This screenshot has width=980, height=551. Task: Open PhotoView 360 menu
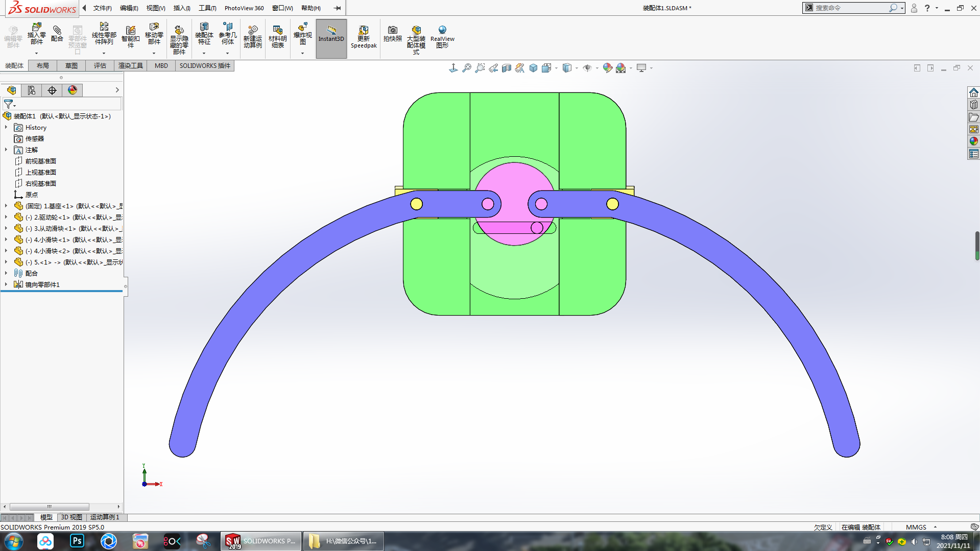pos(244,8)
